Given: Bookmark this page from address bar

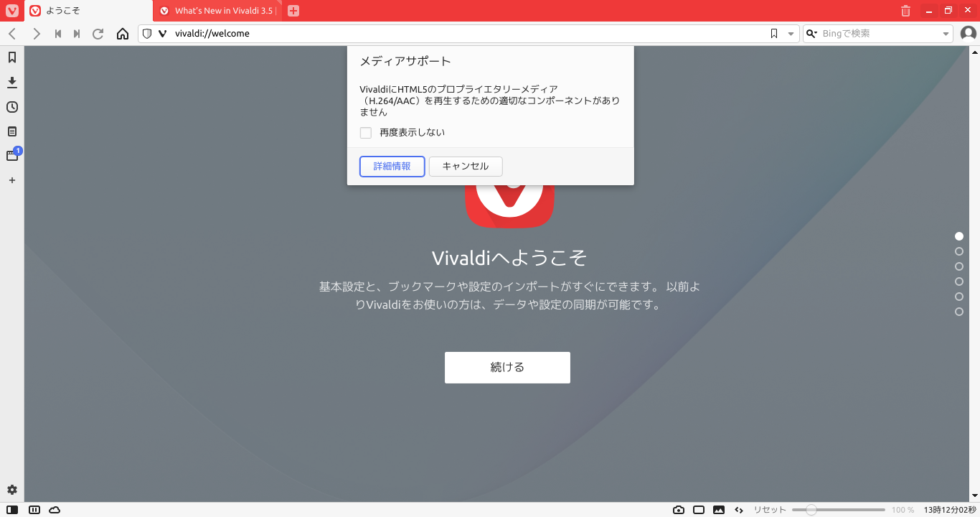Looking at the screenshot, I should click(x=774, y=34).
